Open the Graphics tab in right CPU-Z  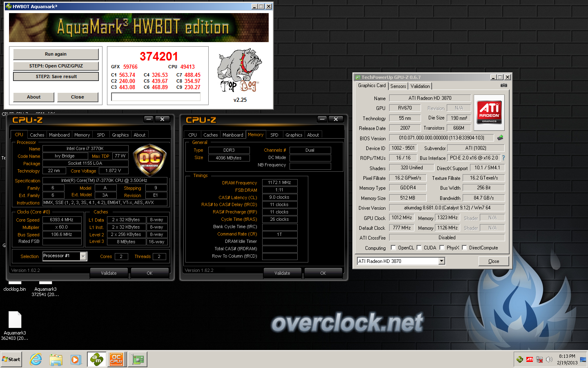(294, 135)
